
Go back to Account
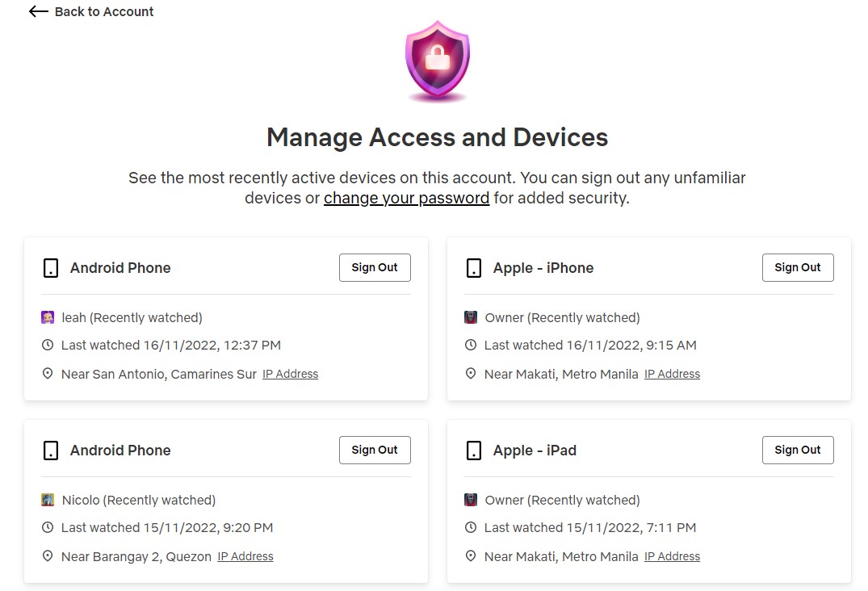(x=103, y=11)
